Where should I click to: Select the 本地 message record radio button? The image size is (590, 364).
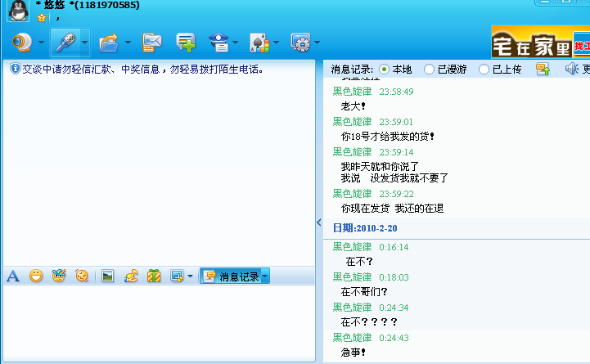click(x=384, y=70)
